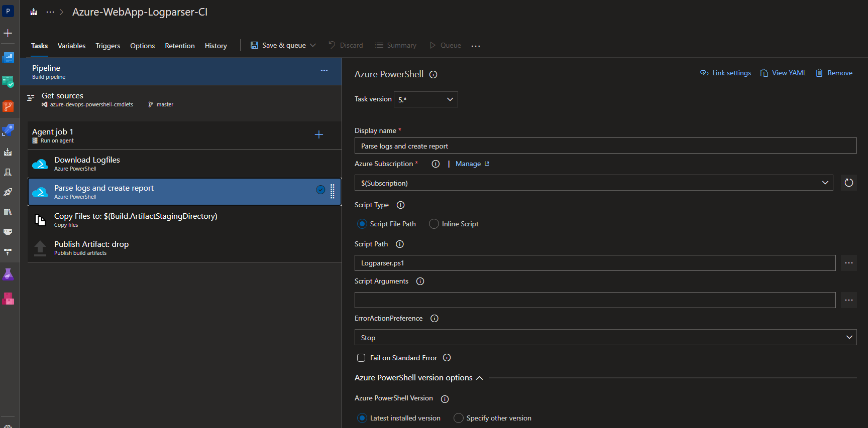Select Specify other version radio
This screenshot has height=428, width=868.
(458, 418)
